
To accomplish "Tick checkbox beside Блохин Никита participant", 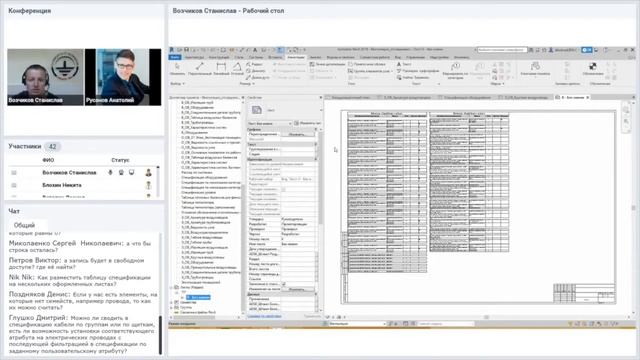I will [14, 185].
